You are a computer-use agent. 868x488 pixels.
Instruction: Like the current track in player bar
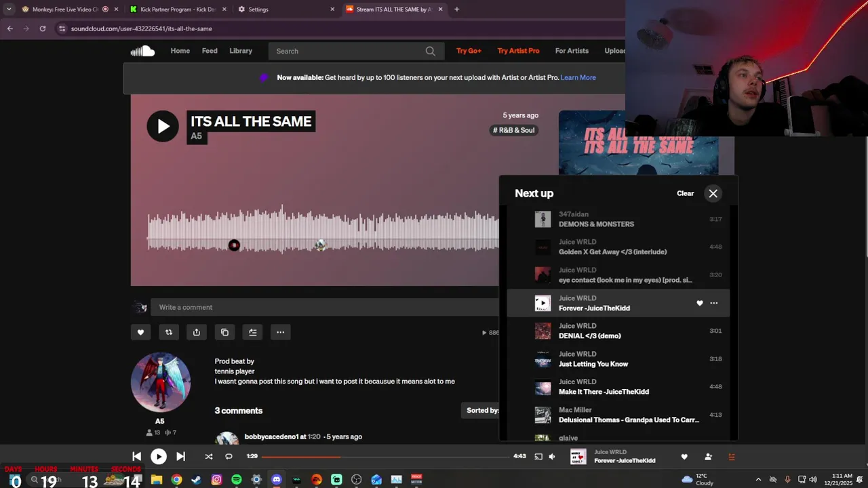pyautogui.click(x=684, y=457)
